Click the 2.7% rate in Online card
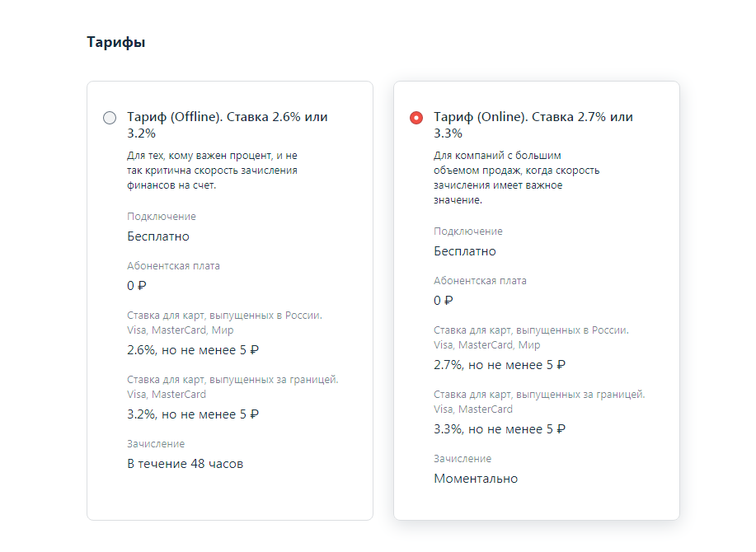Viewport: 756px width, 552px height. tap(500, 365)
